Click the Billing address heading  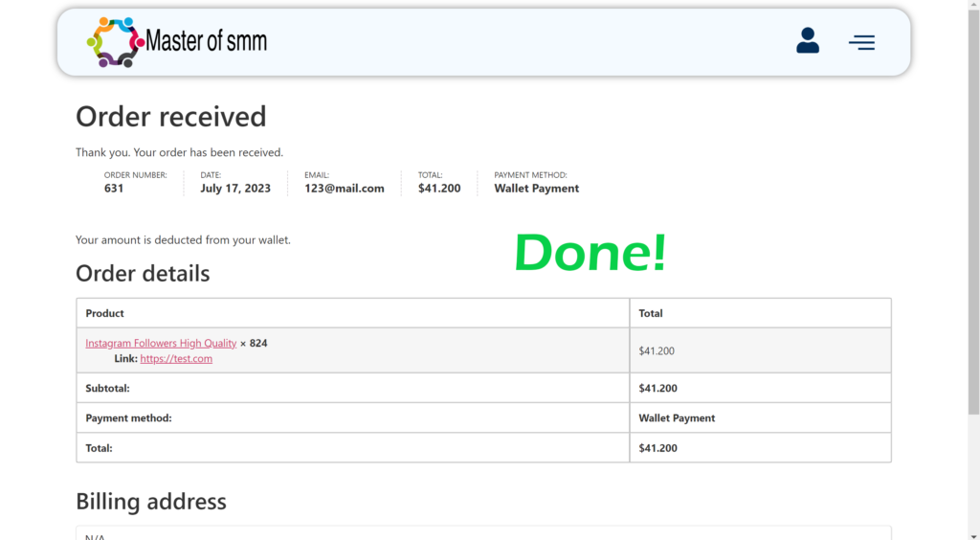click(x=151, y=502)
